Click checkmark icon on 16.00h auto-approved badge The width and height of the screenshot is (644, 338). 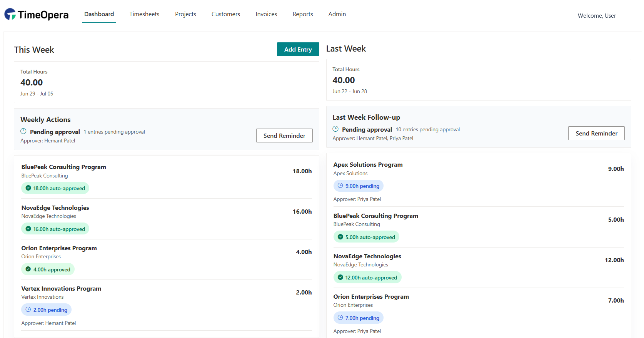(x=28, y=229)
